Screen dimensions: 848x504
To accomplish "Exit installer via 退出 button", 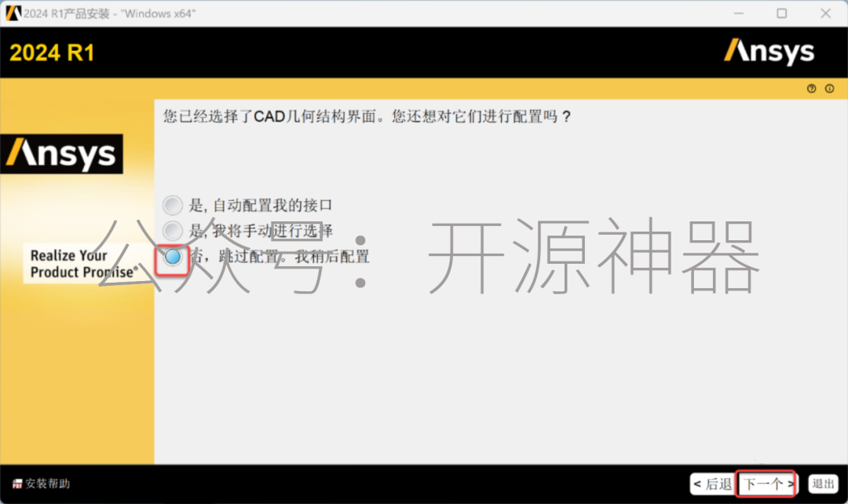I will (x=823, y=484).
